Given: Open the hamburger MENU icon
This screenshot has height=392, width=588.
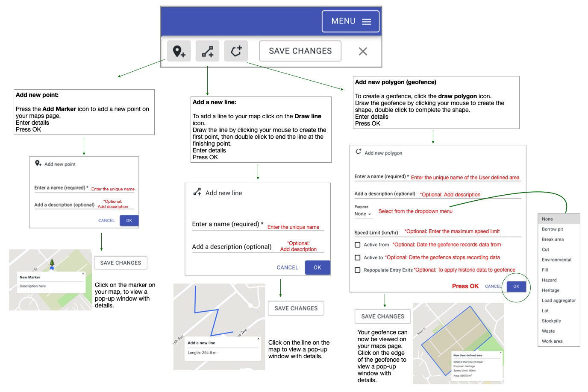Looking at the screenshot, I should [x=366, y=21].
